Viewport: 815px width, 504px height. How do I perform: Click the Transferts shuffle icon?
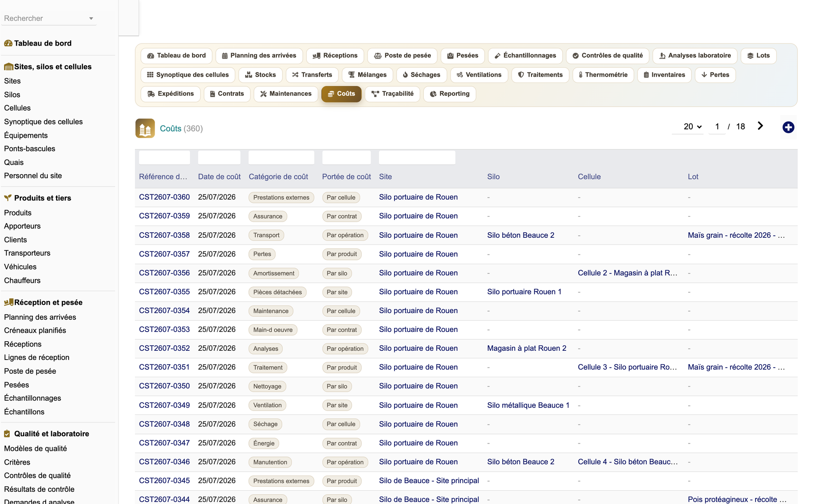[295, 75]
